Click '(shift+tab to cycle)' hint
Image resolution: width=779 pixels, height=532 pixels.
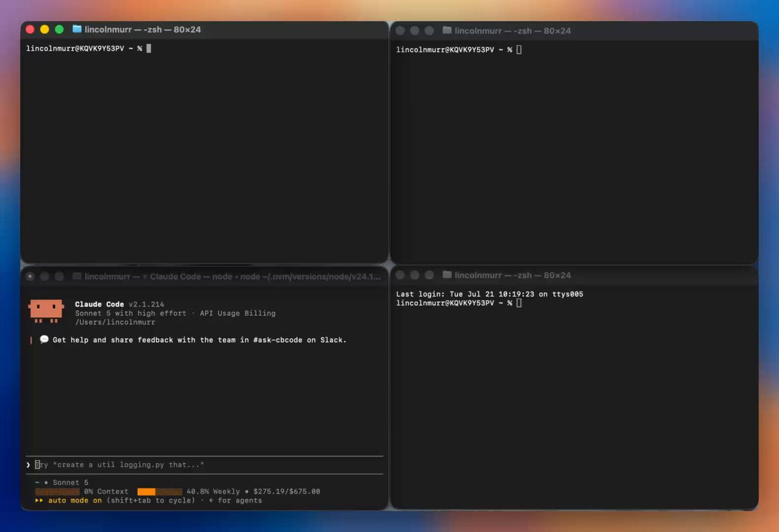151,501
